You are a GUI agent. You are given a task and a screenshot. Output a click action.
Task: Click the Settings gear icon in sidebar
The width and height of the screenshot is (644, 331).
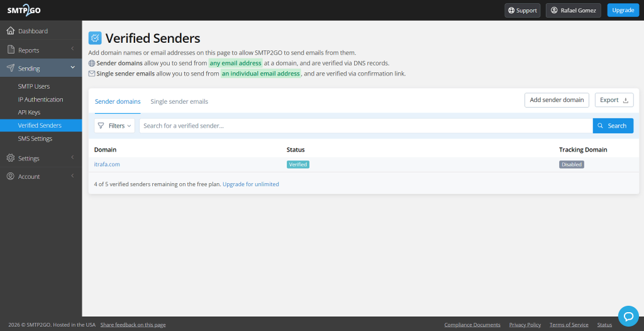(11, 159)
